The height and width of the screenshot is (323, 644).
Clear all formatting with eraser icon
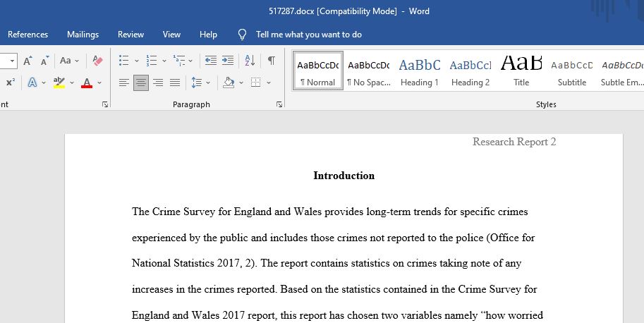coord(97,61)
